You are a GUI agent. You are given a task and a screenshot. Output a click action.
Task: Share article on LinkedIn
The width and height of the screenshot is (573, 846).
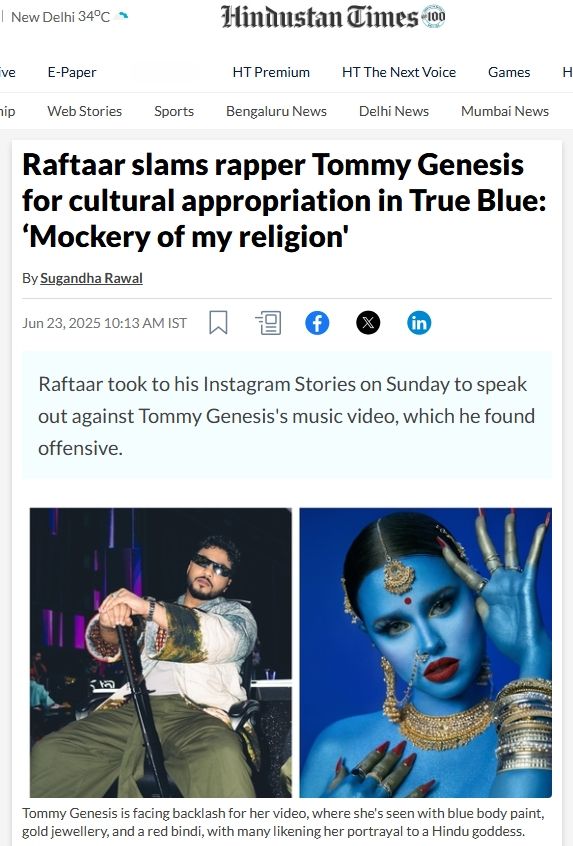[419, 323]
